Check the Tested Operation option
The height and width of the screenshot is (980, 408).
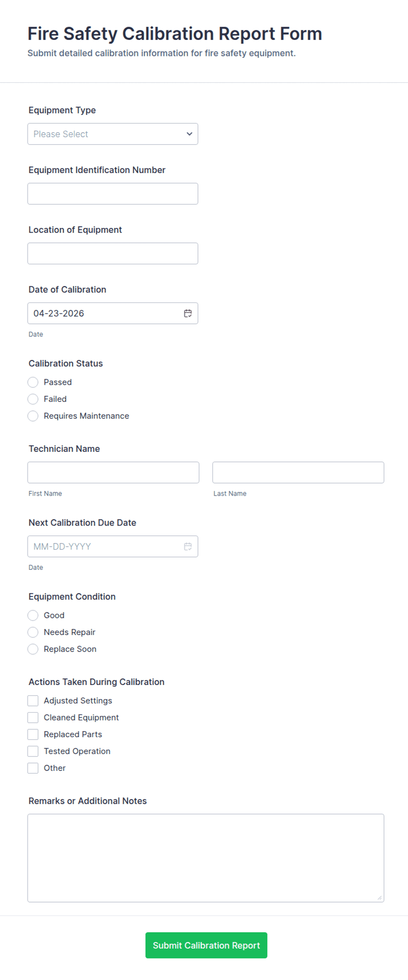[x=33, y=751]
